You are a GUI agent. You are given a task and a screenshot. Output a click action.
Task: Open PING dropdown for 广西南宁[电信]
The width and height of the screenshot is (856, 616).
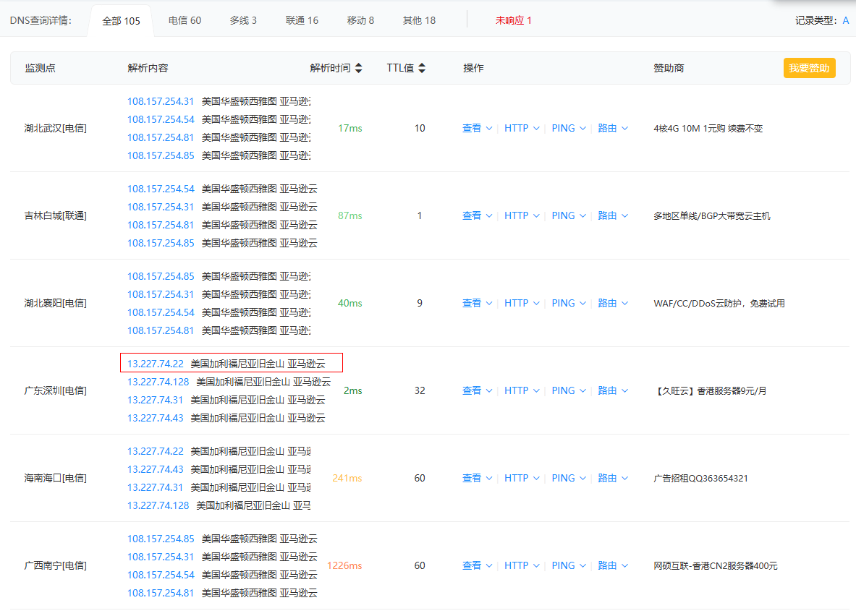569,566
